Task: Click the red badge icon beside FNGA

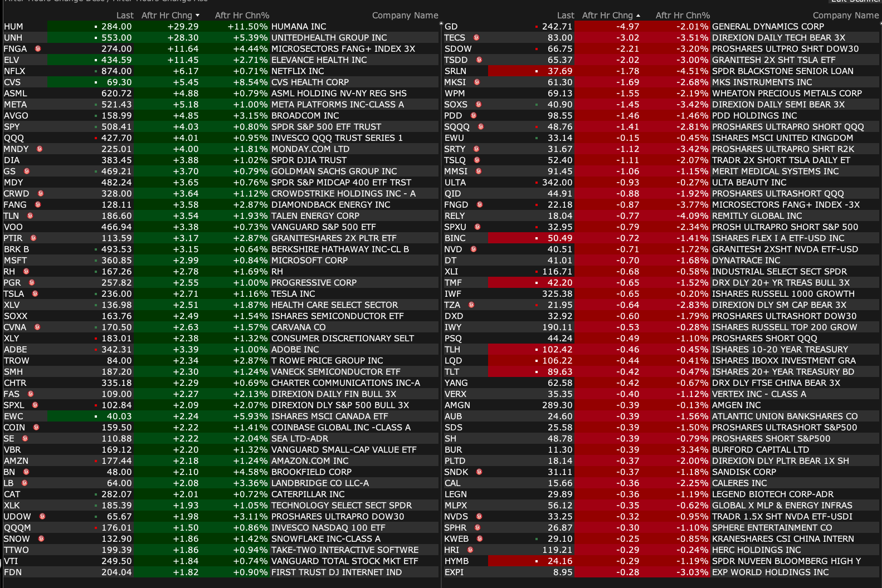Action: pyautogui.click(x=38, y=48)
